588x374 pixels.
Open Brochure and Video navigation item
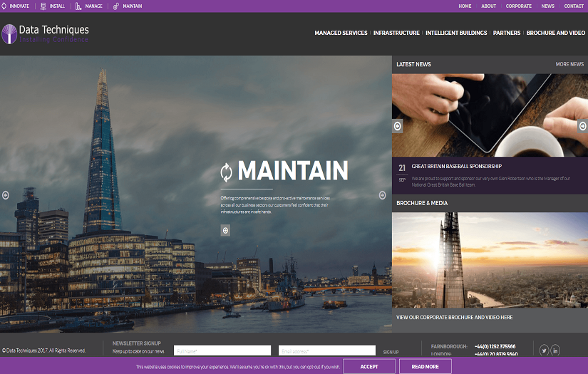[556, 33]
